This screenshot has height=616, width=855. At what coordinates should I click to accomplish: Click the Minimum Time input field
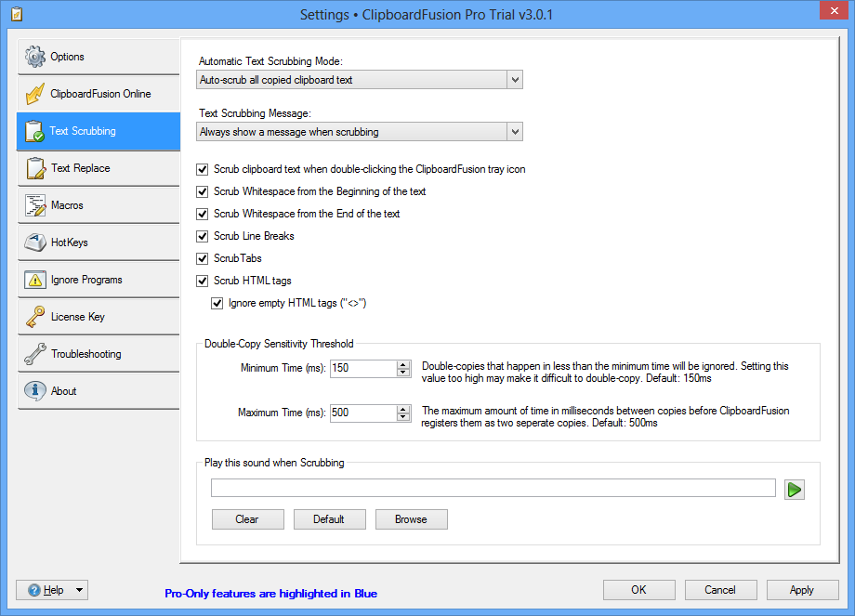(x=363, y=369)
